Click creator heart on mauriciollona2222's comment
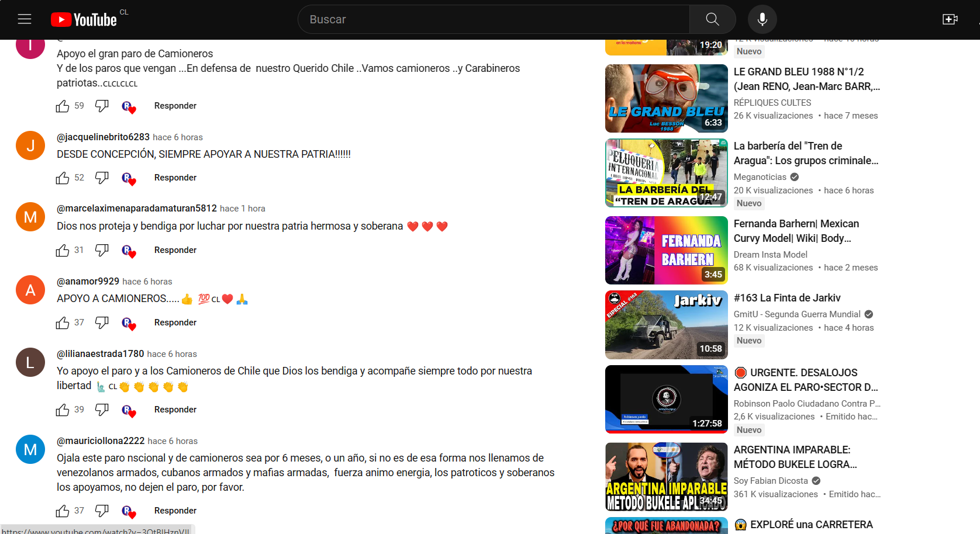Screen dimensions: 980x534 click(129, 512)
